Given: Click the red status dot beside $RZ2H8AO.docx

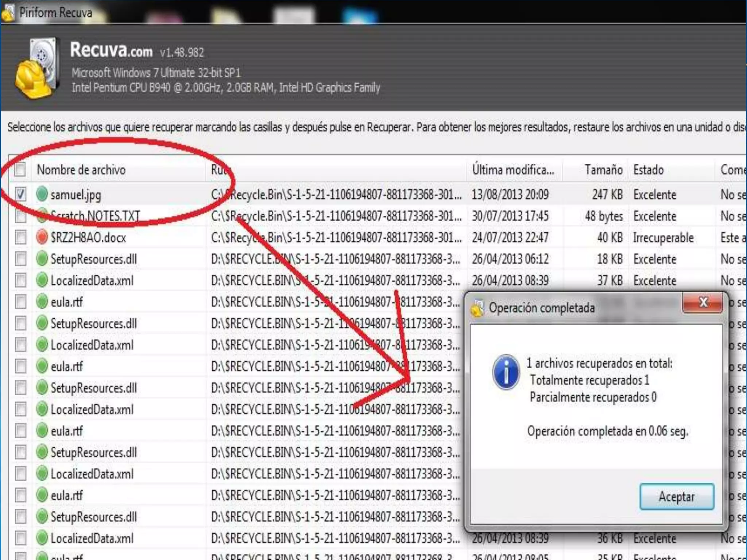Looking at the screenshot, I should (42, 237).
